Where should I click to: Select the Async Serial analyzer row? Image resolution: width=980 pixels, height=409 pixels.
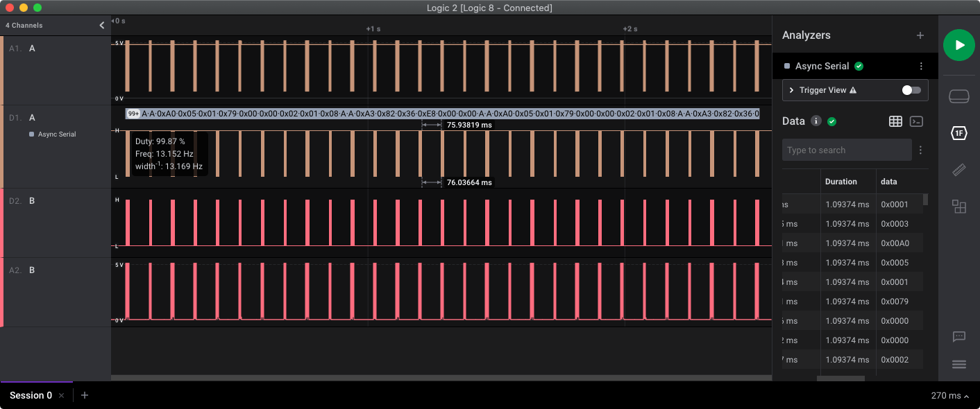point(855,67)
